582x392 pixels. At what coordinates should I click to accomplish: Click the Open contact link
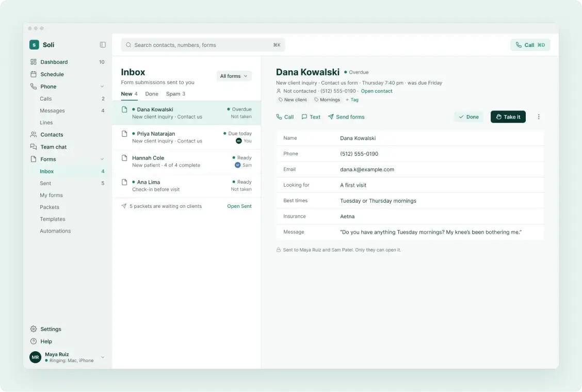click(376, 91)
